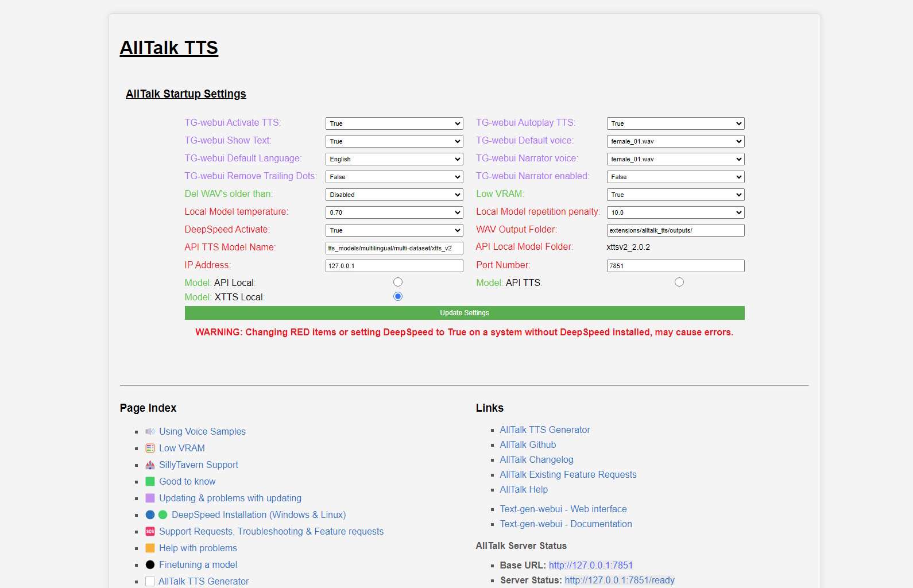The height and width of the screenshot is (588, 913).
Task: Click the WAV Output Folder text field
Action: click(x=675, y=230)
